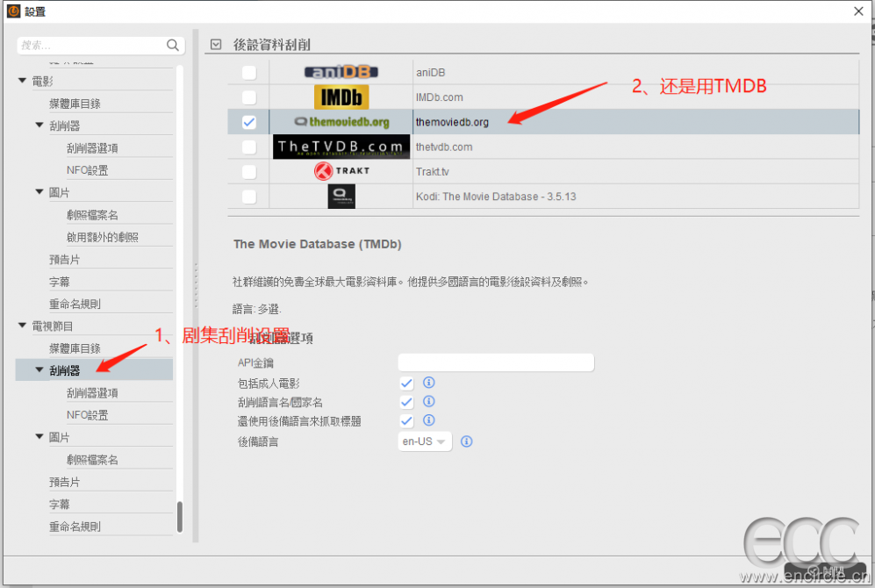Click the themoviedb.org logo

click(x=341, y=122)
